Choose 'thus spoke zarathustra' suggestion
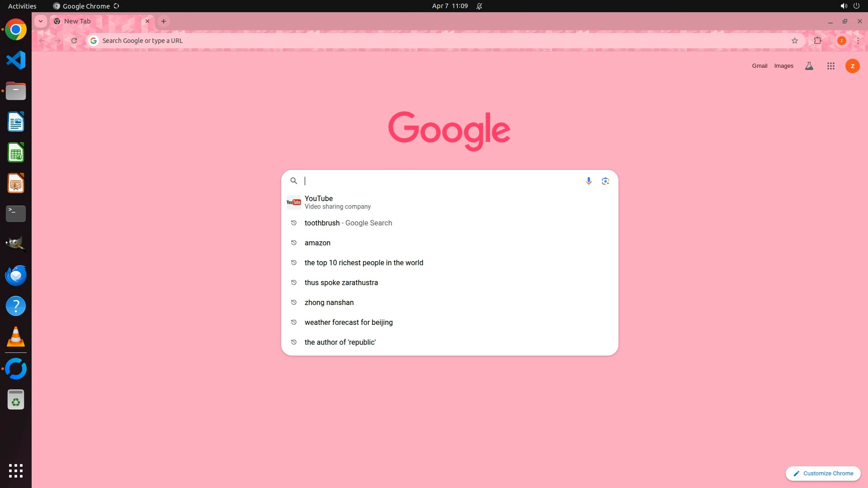 pos(341,282)
